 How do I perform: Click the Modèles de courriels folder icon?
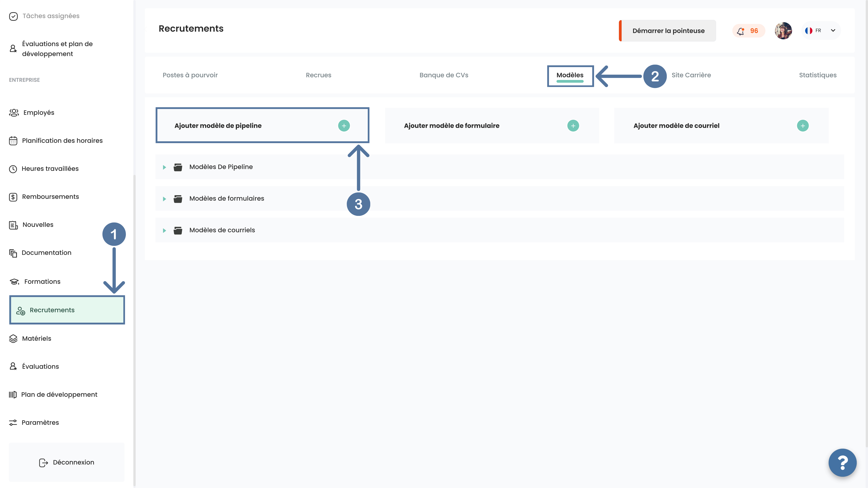(178, 230)
